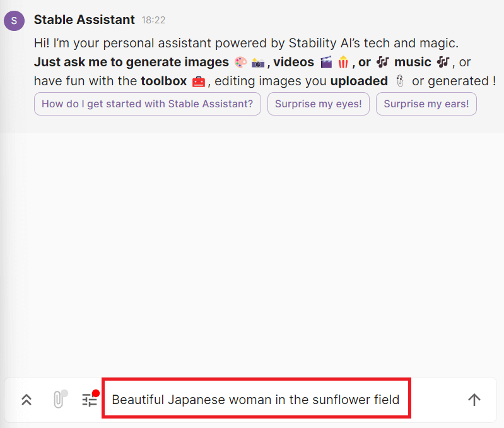Choose 'How do I get started with Stable Assistant?'

point(147,104)
